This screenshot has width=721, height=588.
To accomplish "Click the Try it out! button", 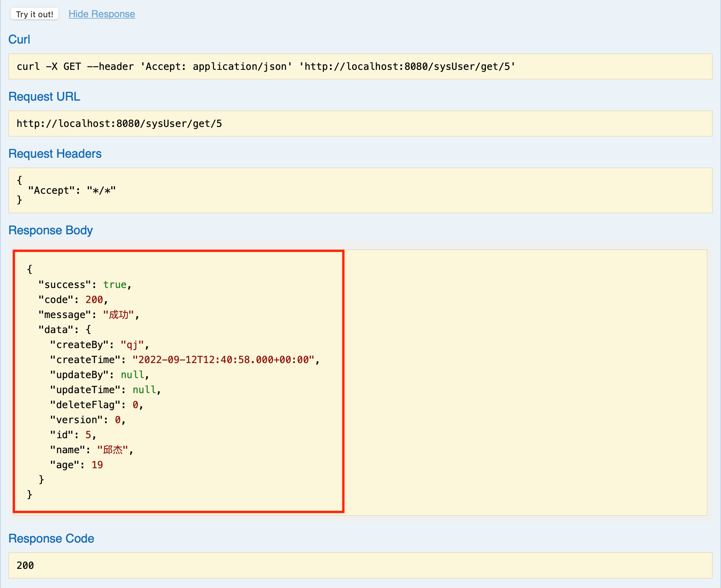I will point(35,14).
